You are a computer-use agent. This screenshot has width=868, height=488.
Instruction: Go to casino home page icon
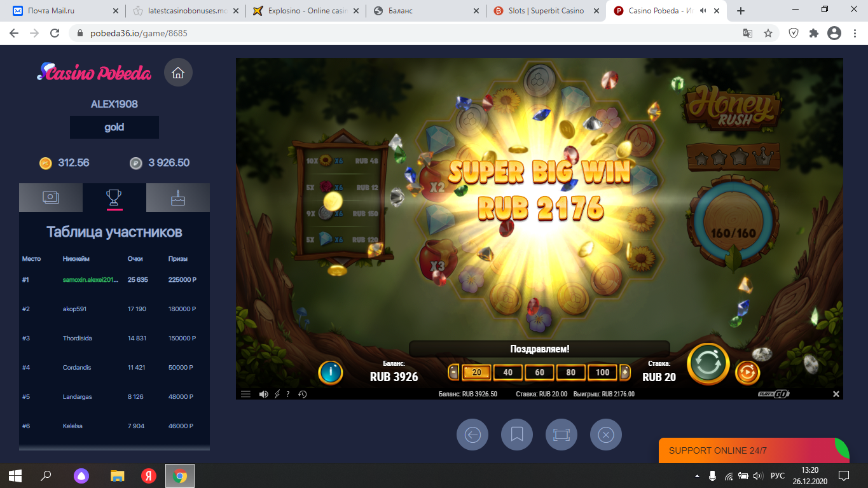point(178,73)
